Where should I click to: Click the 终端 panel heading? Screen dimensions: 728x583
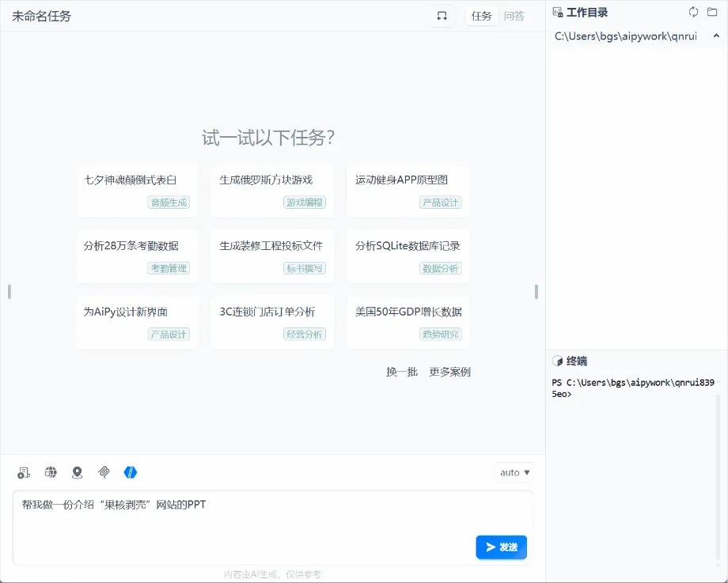click(577, 362)
